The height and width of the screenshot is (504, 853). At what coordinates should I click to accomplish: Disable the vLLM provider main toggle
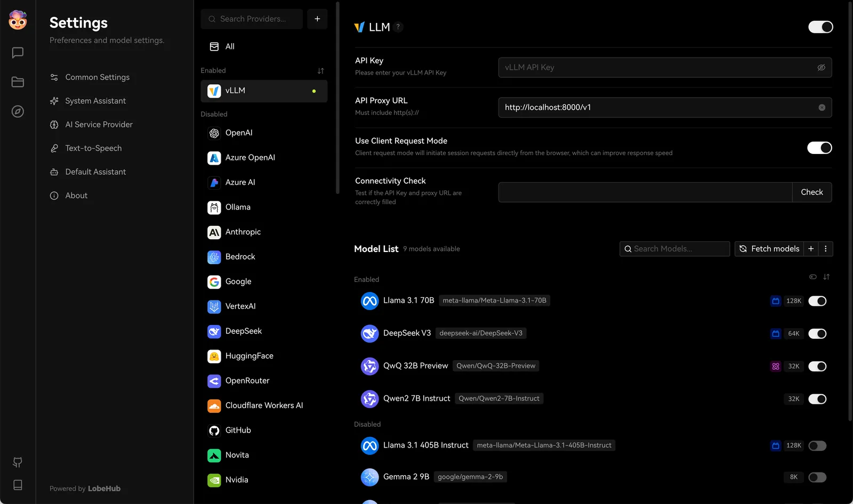pos(820,27)
